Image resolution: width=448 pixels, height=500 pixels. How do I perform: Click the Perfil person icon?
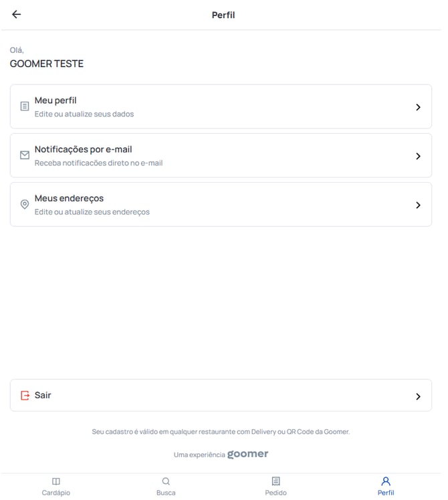point(386,481)
